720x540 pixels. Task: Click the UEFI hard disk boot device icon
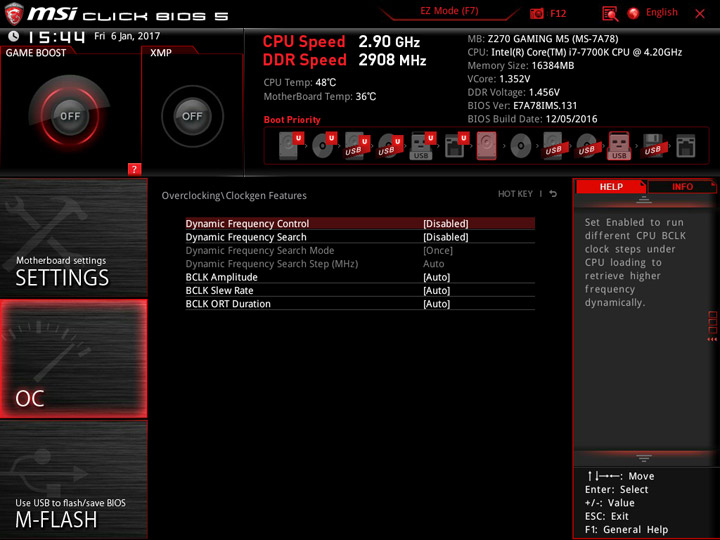tap(291, 146)
